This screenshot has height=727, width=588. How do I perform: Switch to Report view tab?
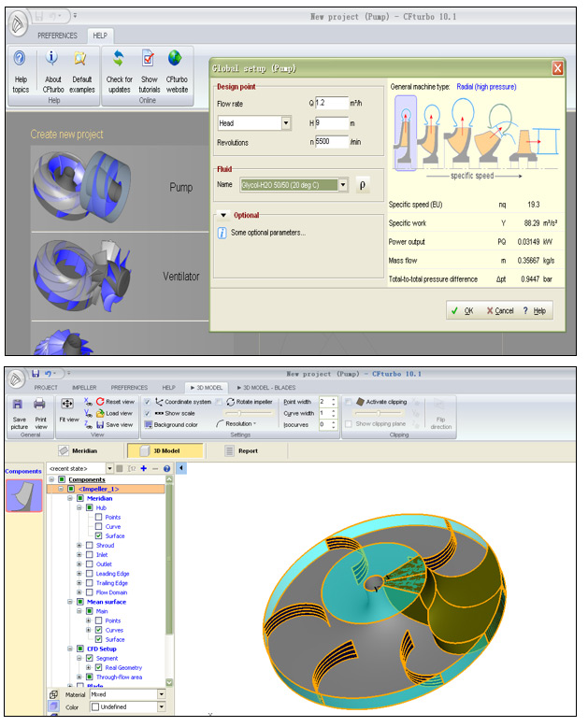[x=241, y=450]
